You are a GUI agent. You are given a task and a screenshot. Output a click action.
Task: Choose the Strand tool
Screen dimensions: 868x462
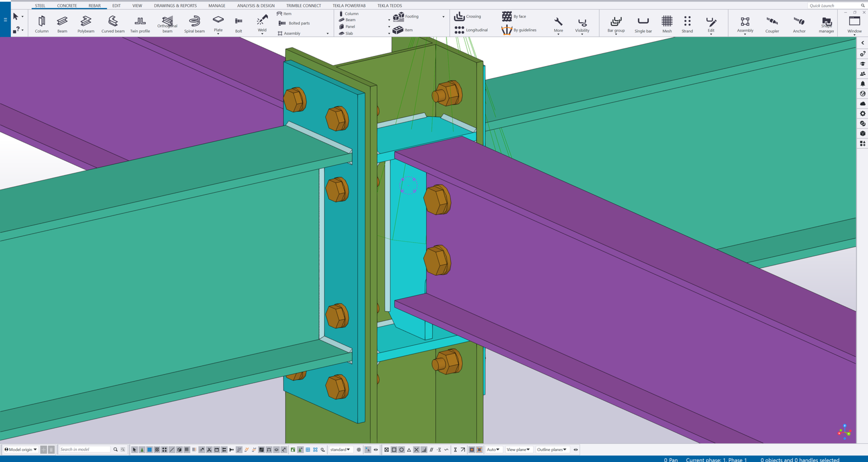tap(687, 24)
